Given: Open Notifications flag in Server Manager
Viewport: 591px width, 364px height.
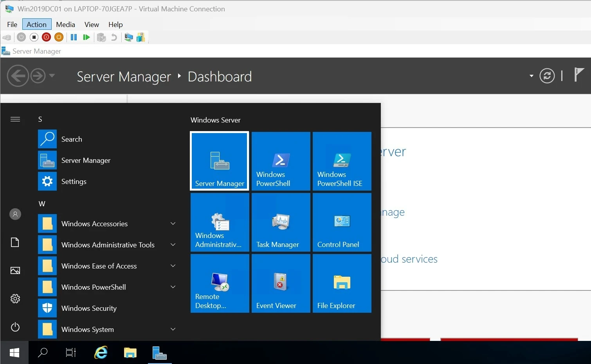Looking at the screenshot, I should (x=578, y=74).
